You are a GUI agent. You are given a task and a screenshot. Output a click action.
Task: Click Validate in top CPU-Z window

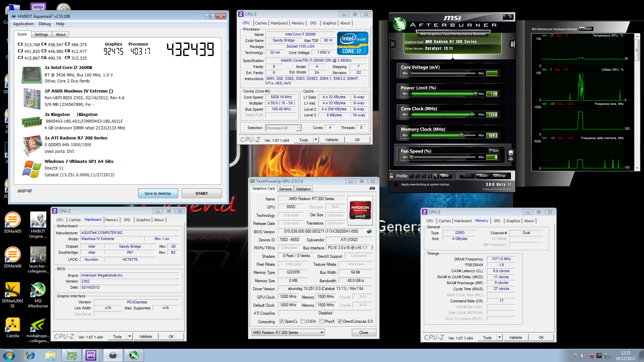[x=332, y=140]
